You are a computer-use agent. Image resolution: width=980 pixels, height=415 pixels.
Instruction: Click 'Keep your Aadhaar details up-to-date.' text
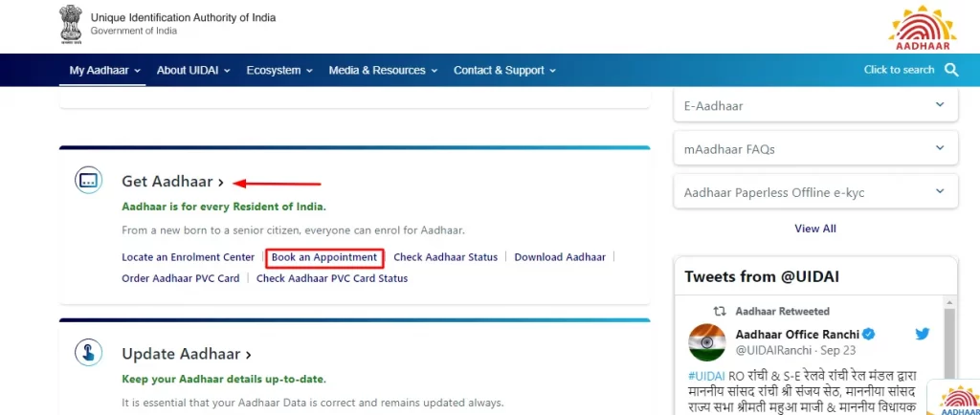tap(224, 379)
